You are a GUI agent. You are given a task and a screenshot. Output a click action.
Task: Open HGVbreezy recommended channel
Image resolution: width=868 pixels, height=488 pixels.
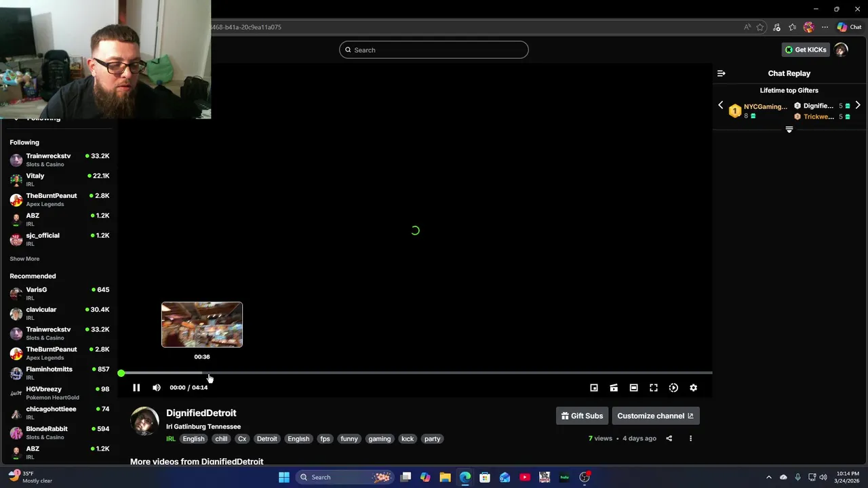click(x=60, y=392)
